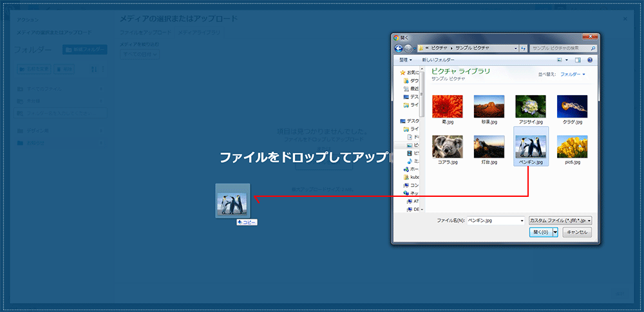This screenshot has width=644, height=312.
Task: Close the media modal with the X
Action: [x=625, y=19]
